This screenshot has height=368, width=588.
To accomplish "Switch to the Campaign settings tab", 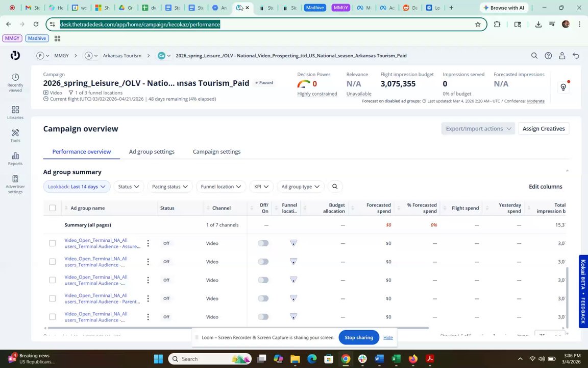I will [x=216, y=152].
